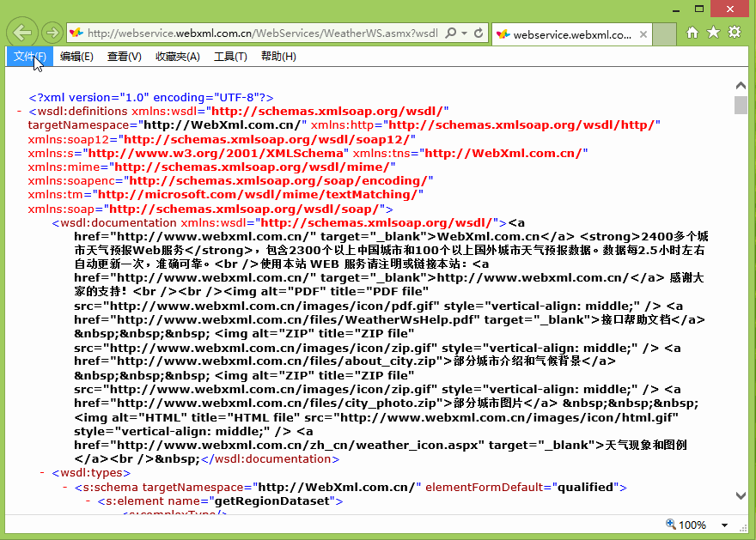Click the XMLSchema namespace URL text
Viewport: 756px width, 540px height.
[216, 153]
